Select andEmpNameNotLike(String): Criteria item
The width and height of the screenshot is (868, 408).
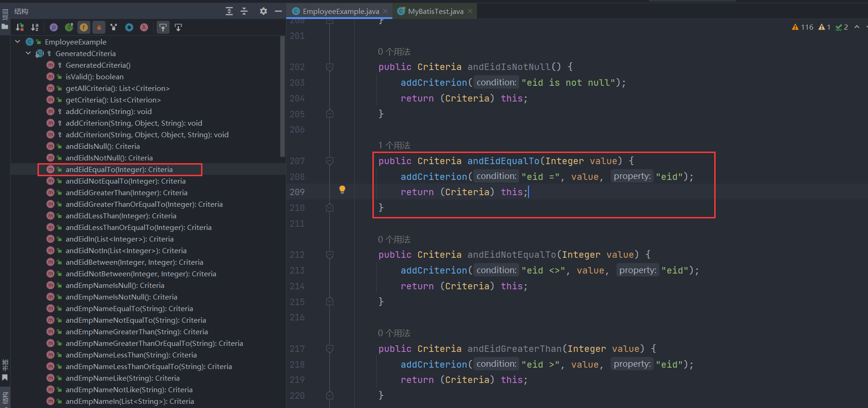point(129,389)
